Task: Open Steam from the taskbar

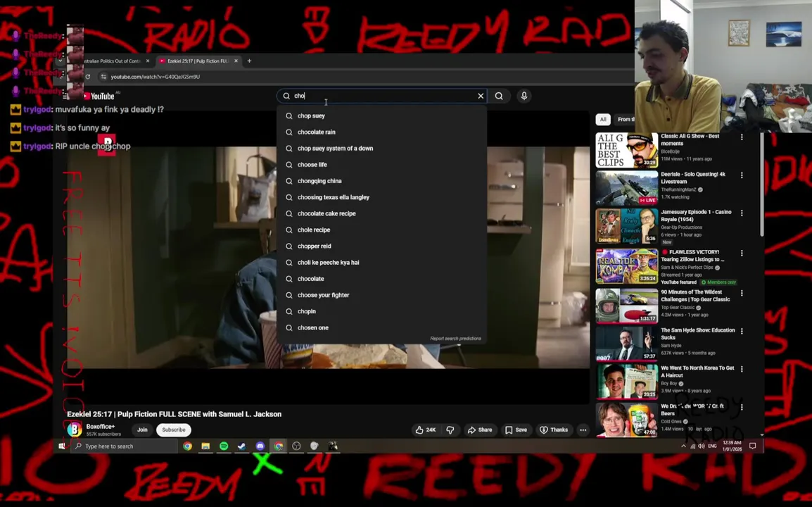Action: coord(242,446)
